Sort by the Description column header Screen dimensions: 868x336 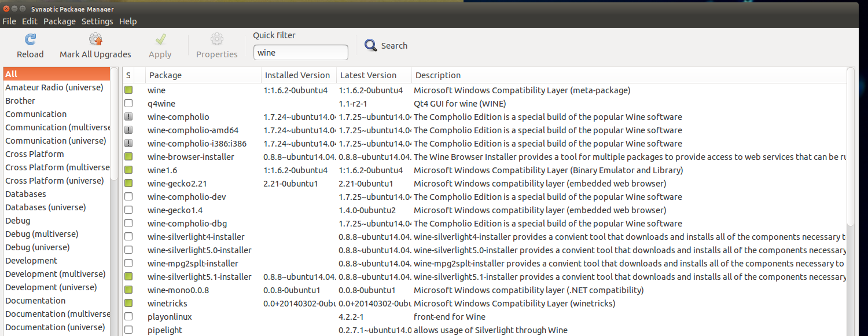click(629, 75)
